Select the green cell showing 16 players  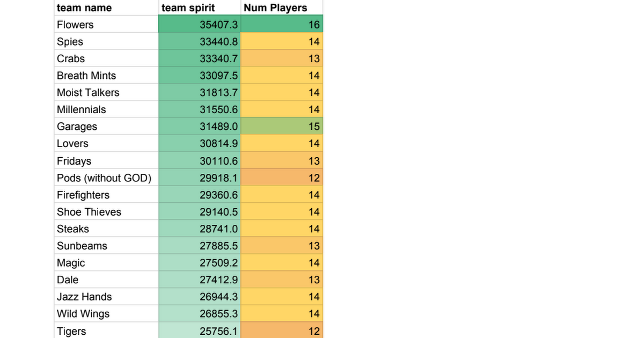tap(282, 25)
